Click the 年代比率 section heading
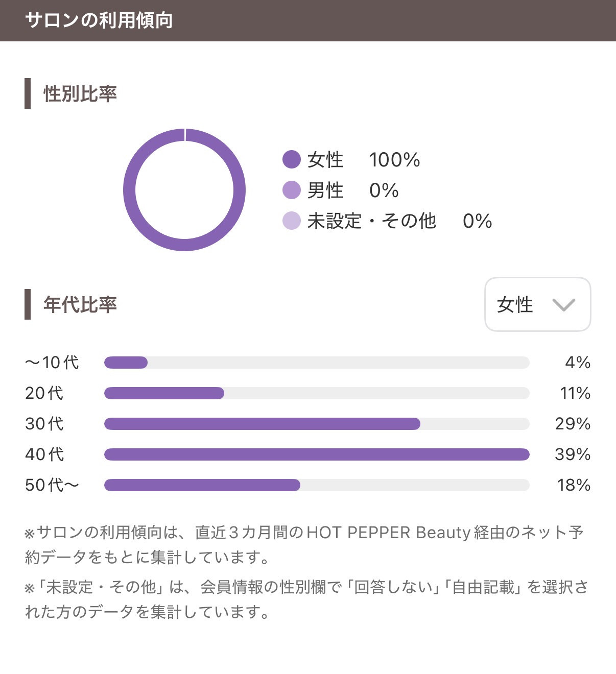The width and height of the screenshot is (616, 674). tap(80, 304)
